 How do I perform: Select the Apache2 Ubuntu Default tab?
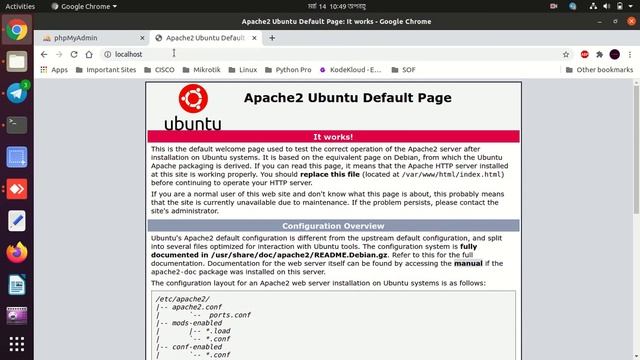(x=205, y=38)
